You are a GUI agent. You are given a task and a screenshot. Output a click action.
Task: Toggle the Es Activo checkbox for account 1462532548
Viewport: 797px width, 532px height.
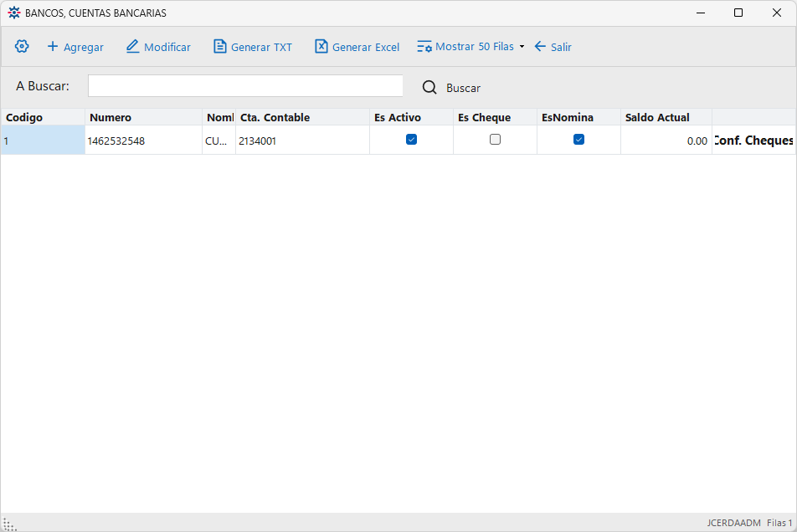coord(411,140)
